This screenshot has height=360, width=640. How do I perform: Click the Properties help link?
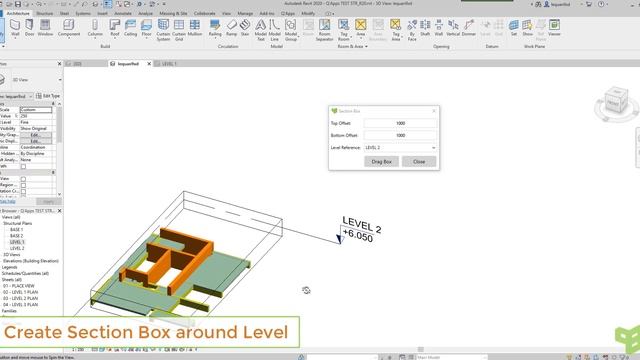click(8, 202)
